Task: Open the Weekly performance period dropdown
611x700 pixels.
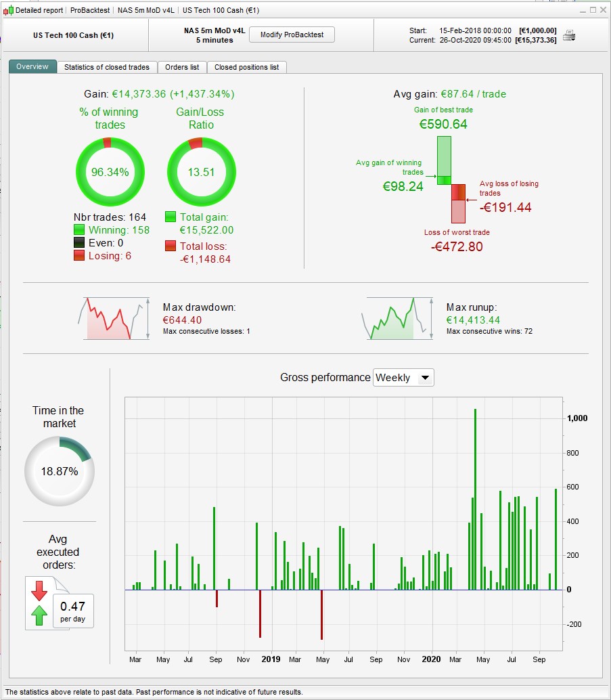Action: [x=403, y=377]
